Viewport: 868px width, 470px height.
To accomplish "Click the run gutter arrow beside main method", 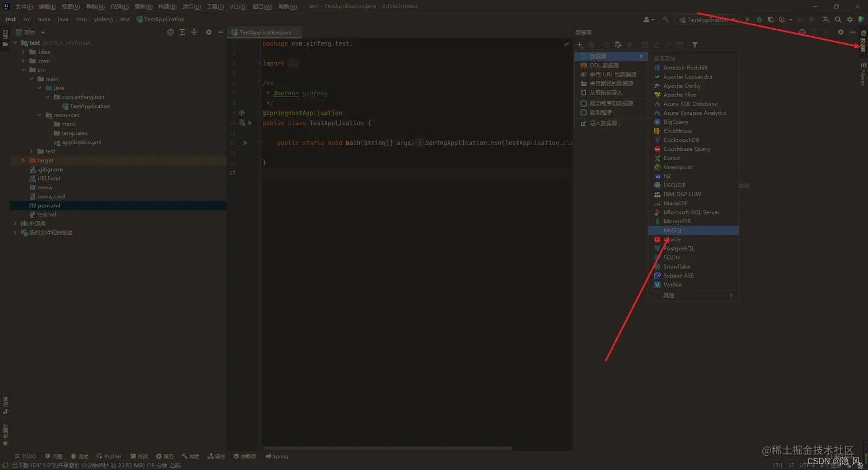I will 245,143.
